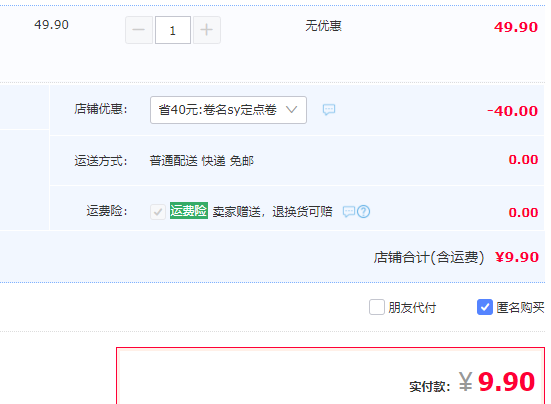Click the 店铺合计 ¥9.90 amount
Viewport: 551px width, 404px height.
click(517, 257)
